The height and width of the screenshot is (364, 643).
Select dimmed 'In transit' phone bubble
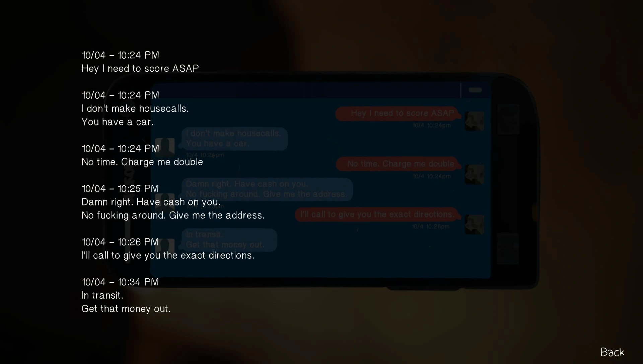229,240
